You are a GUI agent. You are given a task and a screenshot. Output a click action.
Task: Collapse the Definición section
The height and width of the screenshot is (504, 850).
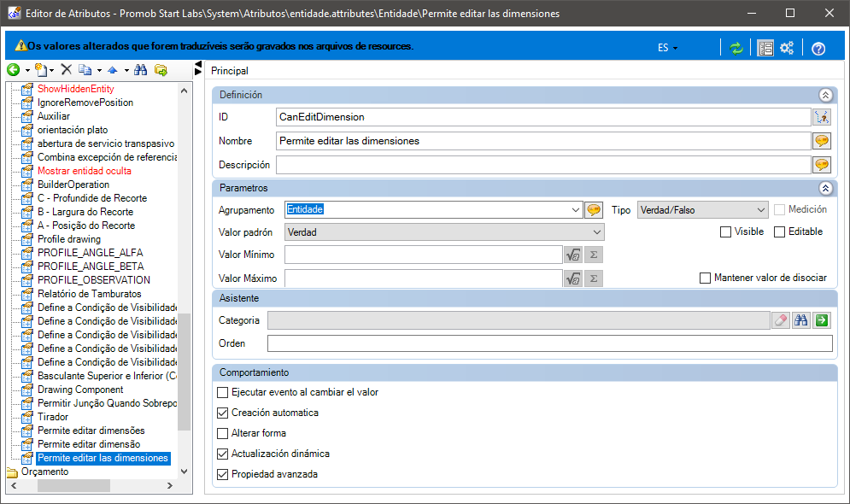tap(825, 95)
